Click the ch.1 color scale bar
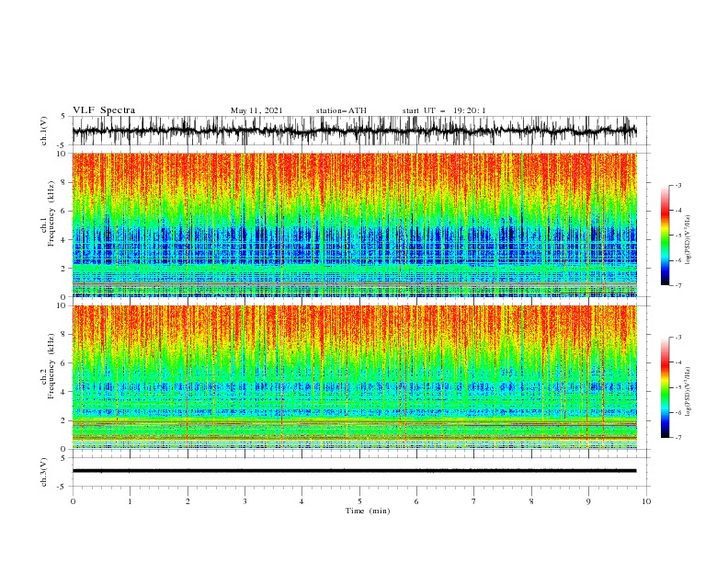The image size is (728, 563). (665, 236)
